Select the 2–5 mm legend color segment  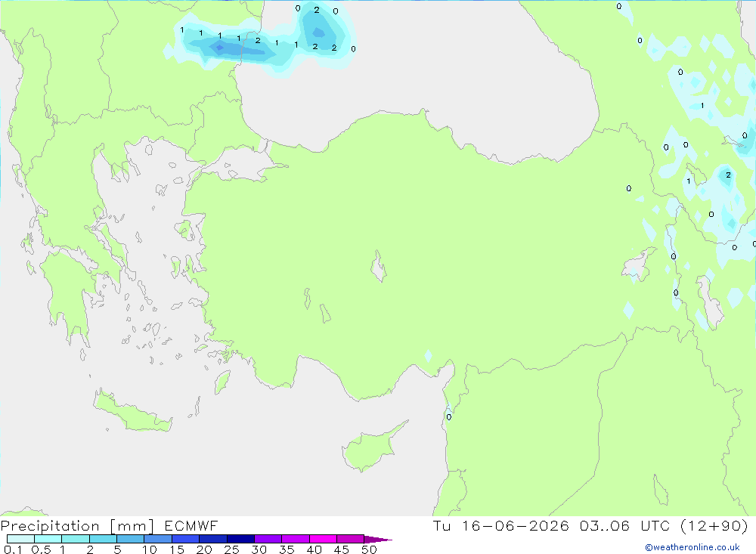point(103,539)
